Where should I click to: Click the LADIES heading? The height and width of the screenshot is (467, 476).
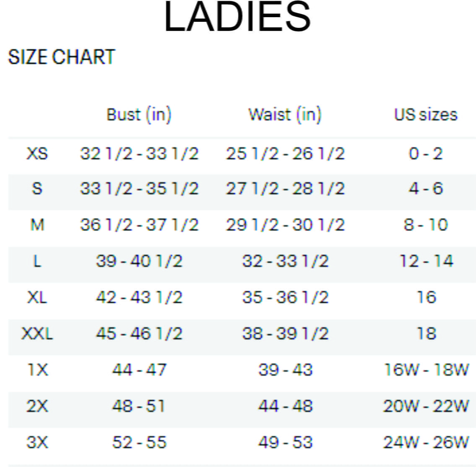[237, 17]
